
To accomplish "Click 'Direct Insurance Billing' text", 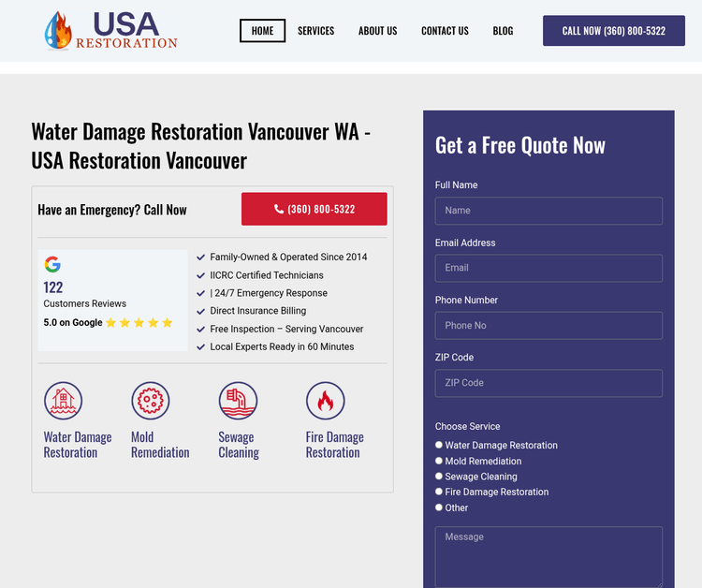I will click(x=258, y=311).
